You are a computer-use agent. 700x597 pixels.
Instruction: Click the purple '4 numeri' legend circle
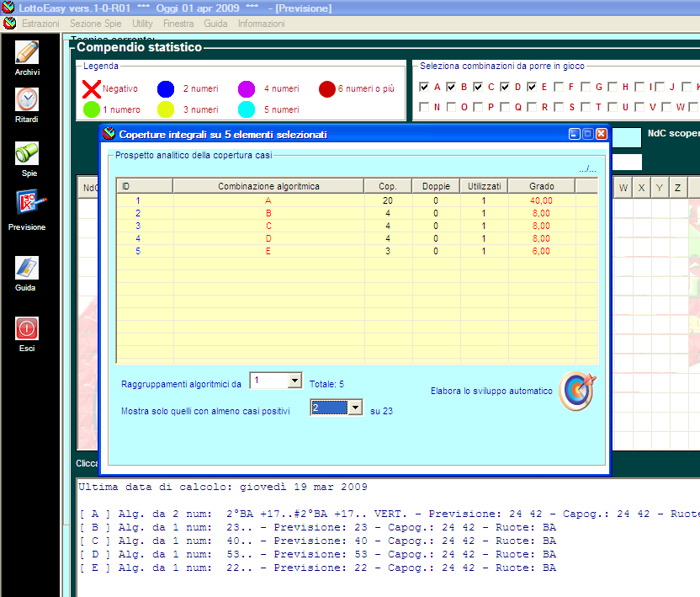point(247,89)
